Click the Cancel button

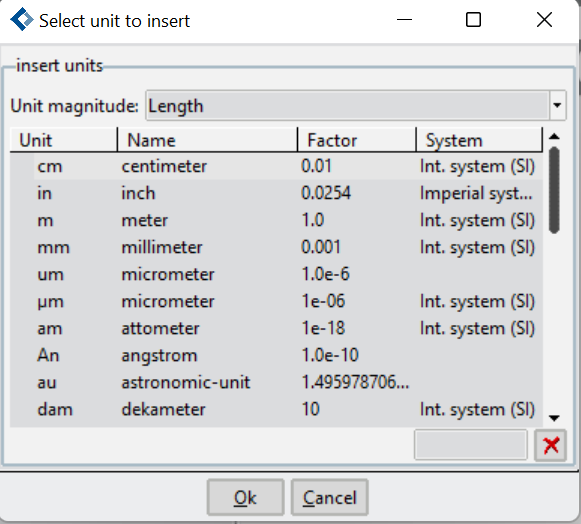pos(329,497)
